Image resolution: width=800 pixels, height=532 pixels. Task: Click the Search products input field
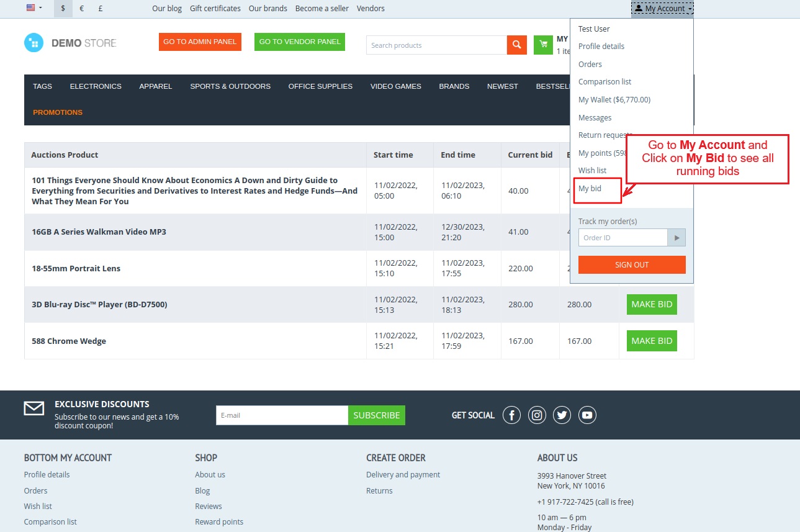tap(436, 45)
